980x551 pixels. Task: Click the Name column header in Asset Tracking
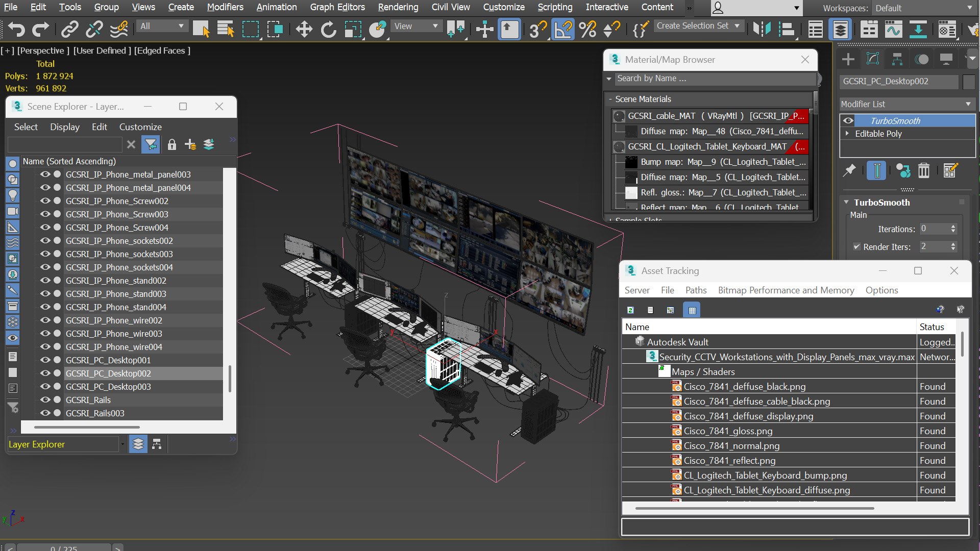click(x=769, y=327)
